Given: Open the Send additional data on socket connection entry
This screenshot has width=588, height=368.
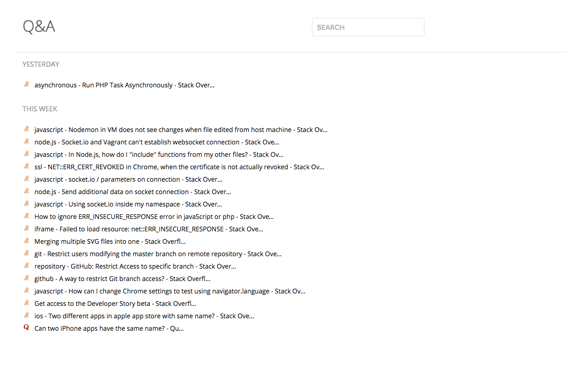Looking at the screenshot, I should tap(132, 191).
